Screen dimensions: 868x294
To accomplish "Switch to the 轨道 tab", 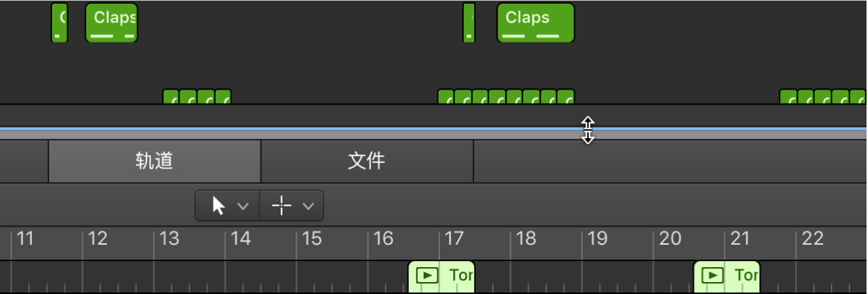I will point(154,161).
